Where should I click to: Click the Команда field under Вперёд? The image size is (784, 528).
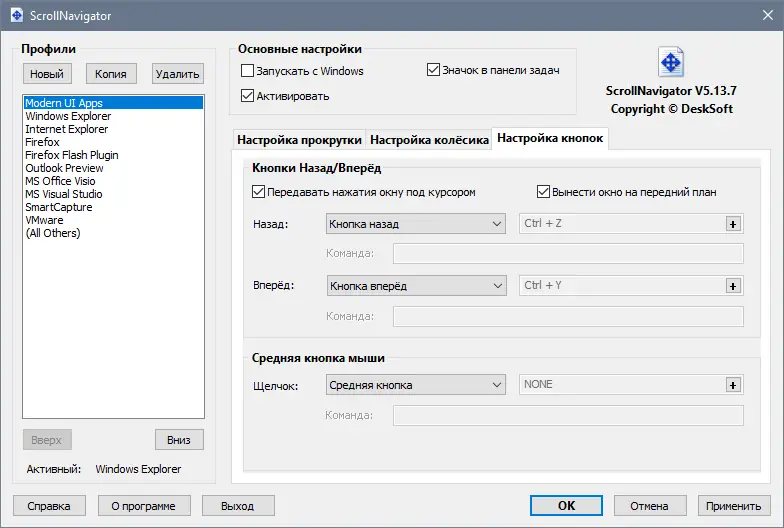[568, 316]
